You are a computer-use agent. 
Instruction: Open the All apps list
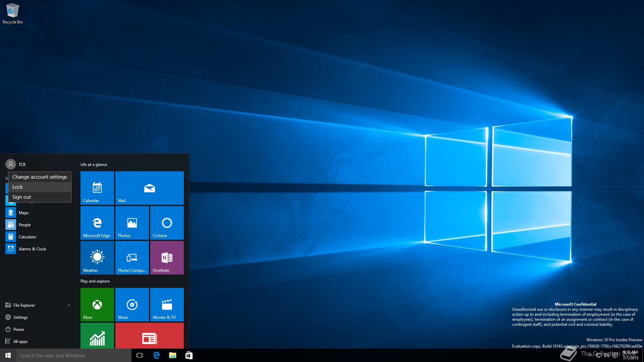point(39,341)
